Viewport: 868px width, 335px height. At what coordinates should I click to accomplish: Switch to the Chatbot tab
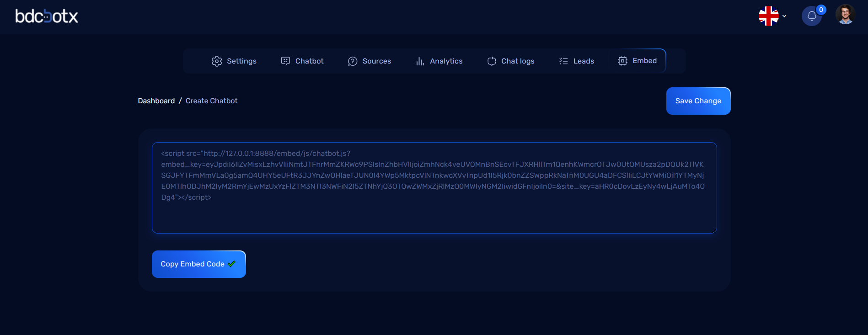[x=302, y=61]
